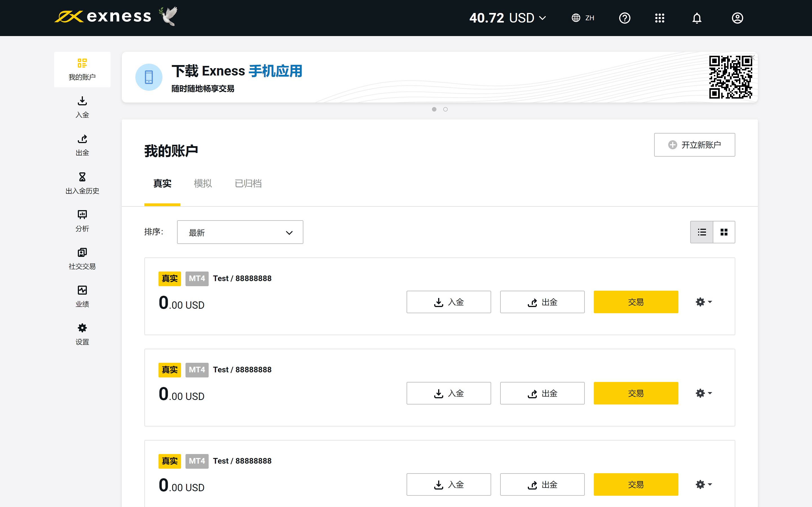Viewport: 812px width, 507px height.
Task: Click 交易 on the first account
Action: point(636,302)
